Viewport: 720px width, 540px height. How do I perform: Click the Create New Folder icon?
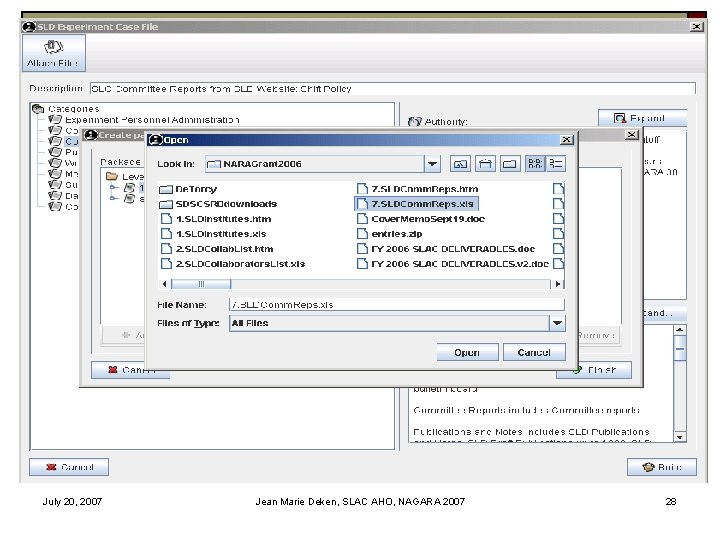(509, 164)
